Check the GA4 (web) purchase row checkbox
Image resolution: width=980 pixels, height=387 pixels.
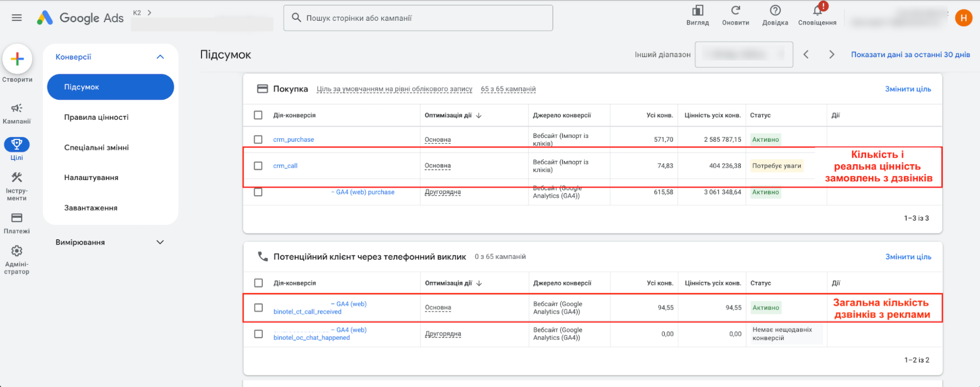(x=258, y=192)
